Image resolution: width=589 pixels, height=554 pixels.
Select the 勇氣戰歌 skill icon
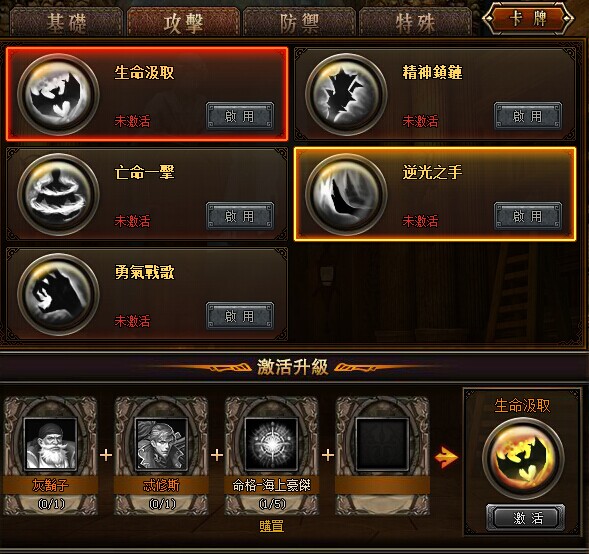click(58, 294)
